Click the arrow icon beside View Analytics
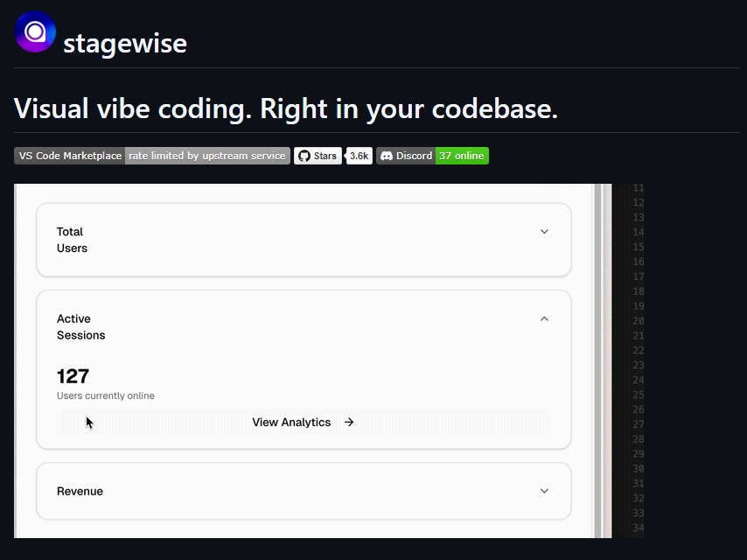 click(x=349, y=423)
